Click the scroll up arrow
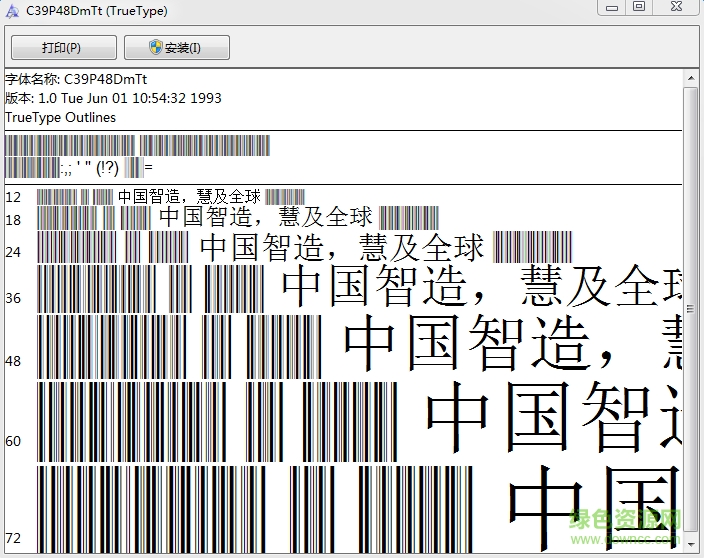Viewport: 704px width, 558px height. (691, 79)
